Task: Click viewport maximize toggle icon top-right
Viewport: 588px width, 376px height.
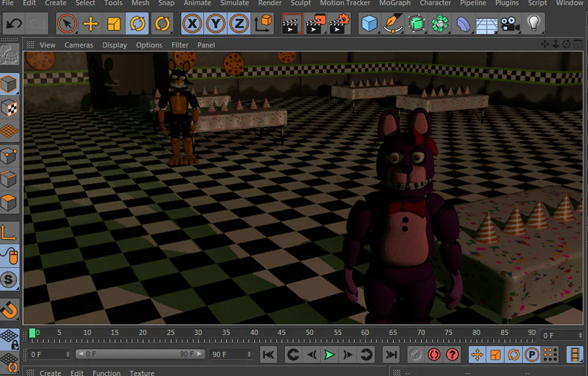Action: tap(578, 44)
